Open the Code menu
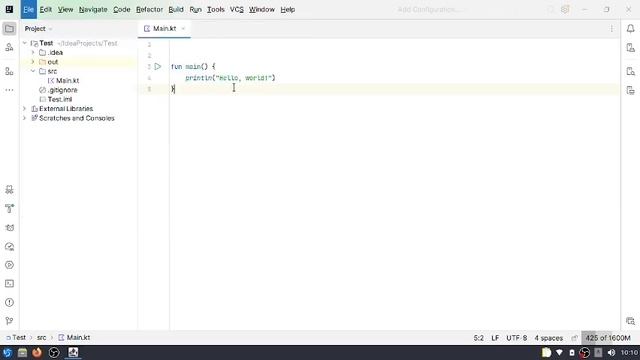Viewport: 640px width, 360px height. pyautogui.click(x=122, y=9)
